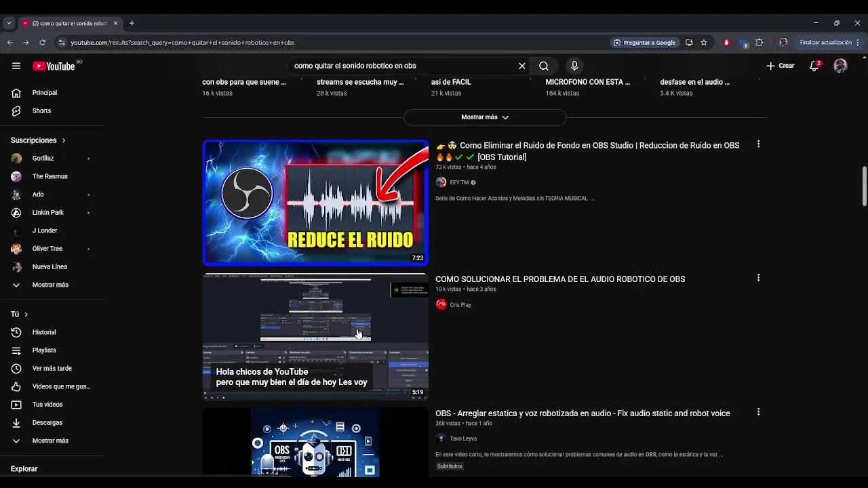
Task: Open the EEY TM channel name link
Action: 459,182
